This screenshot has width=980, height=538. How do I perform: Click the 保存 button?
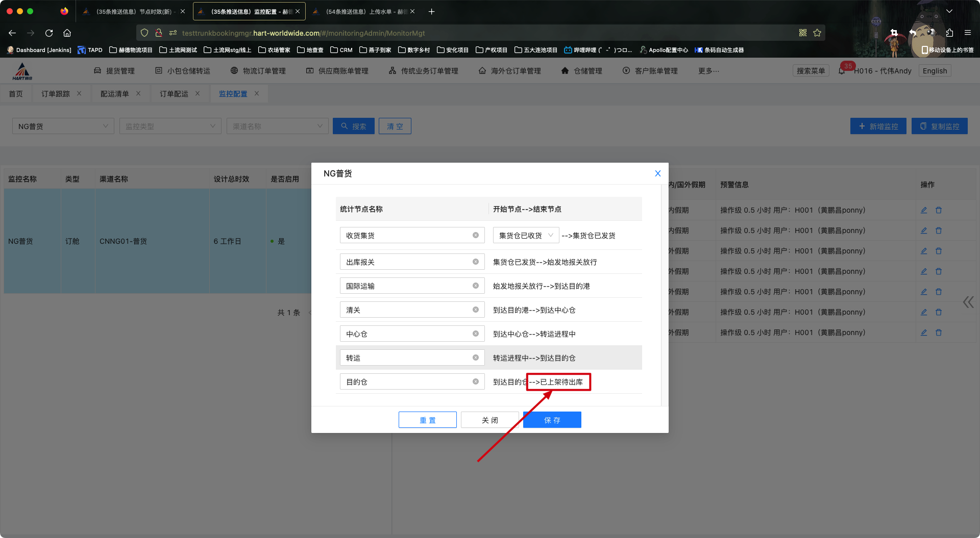coord(552,420)
